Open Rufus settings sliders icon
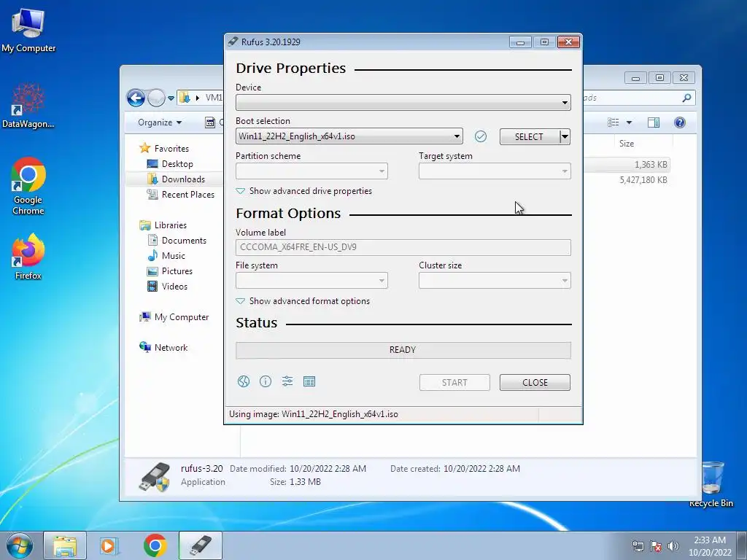747x560 pixels. click(x=287, y=381)
